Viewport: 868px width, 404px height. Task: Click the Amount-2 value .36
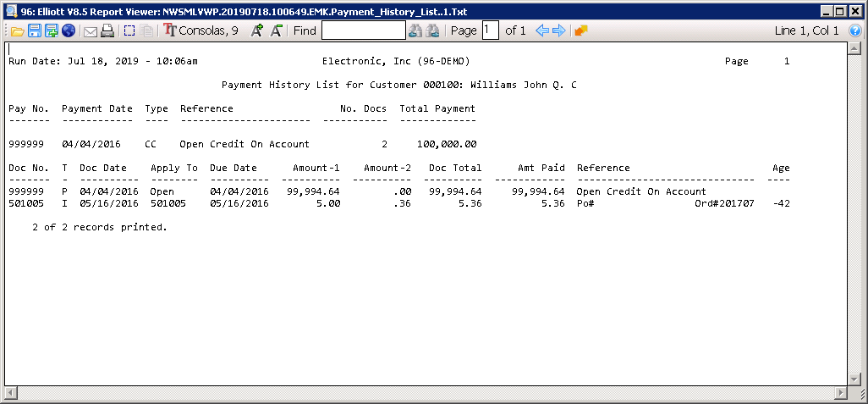pyautogui.click(x=403, y=204)
